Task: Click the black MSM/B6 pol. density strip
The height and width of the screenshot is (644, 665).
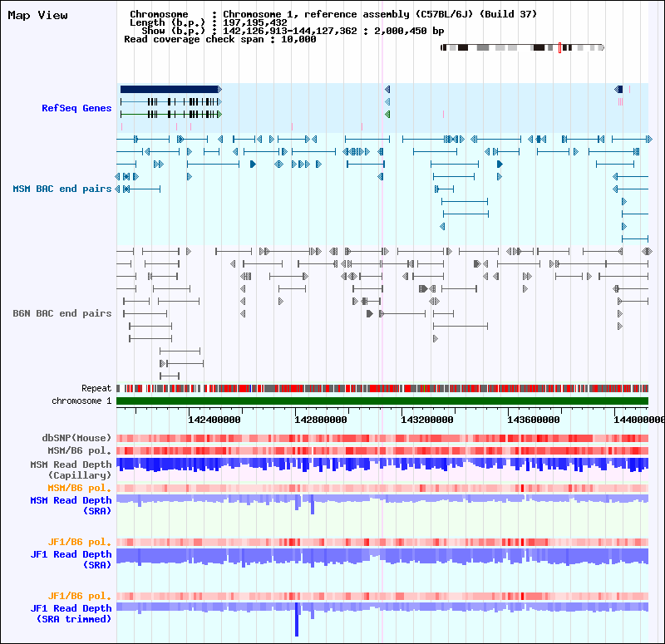Action: 382,450
